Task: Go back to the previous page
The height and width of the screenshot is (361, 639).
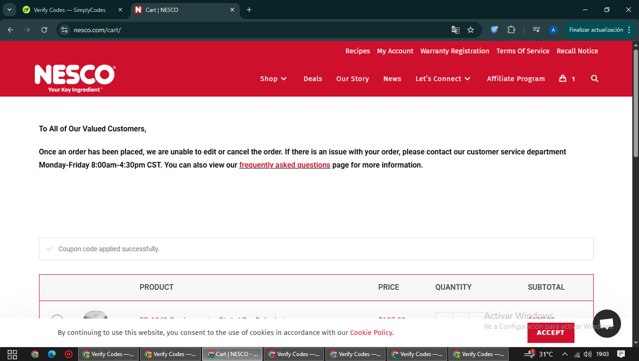Action: [11, 30]
